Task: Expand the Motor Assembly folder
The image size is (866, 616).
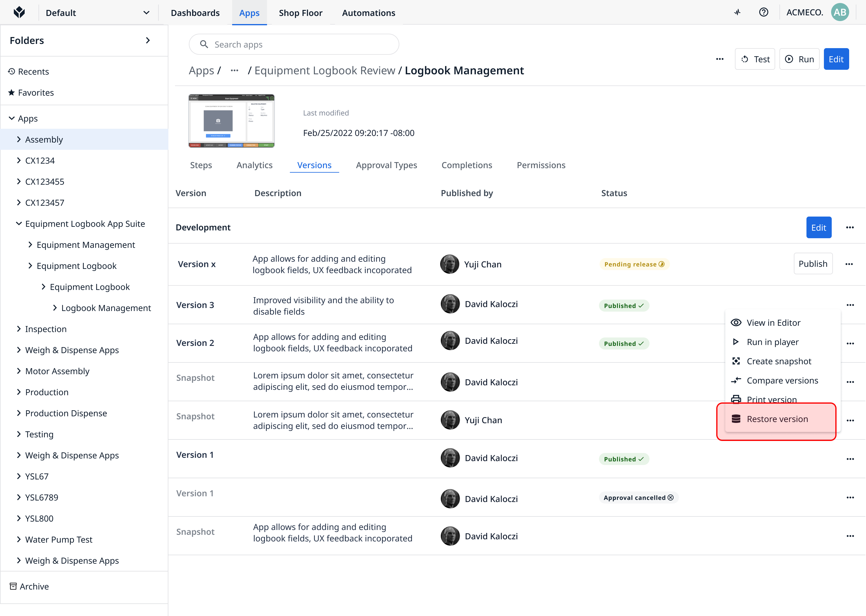Action: [19, 371]
